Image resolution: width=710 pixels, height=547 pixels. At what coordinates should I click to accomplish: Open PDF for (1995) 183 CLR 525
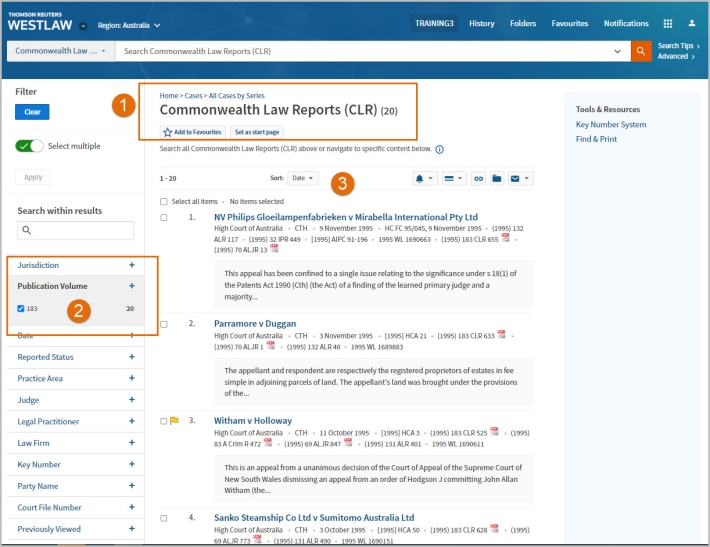click(494, 431)
